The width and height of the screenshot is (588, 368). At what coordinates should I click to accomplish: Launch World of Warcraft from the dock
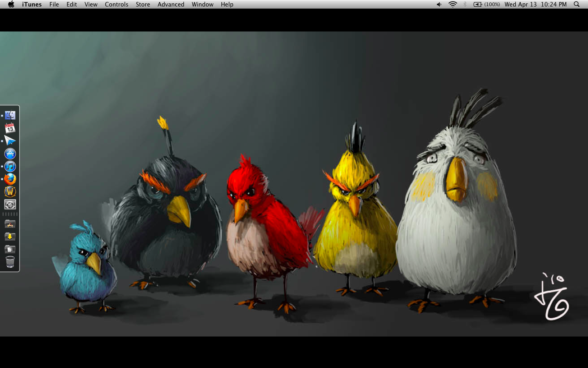click(x=10, y=192)
